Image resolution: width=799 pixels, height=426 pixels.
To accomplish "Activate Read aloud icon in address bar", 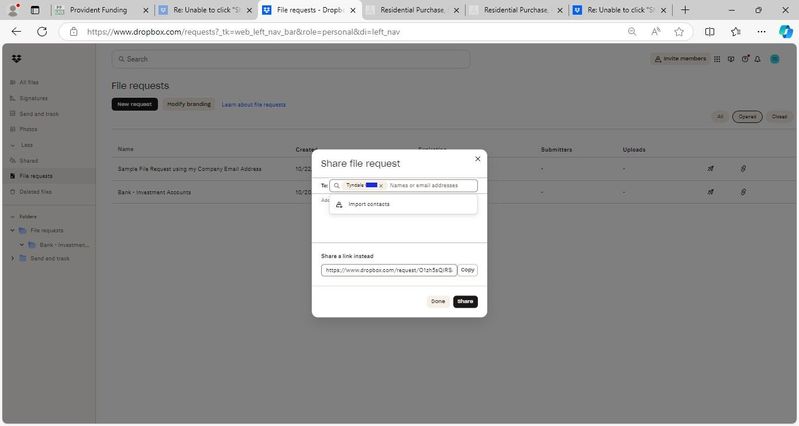I will pyautogui.click(x=655, y=32).
